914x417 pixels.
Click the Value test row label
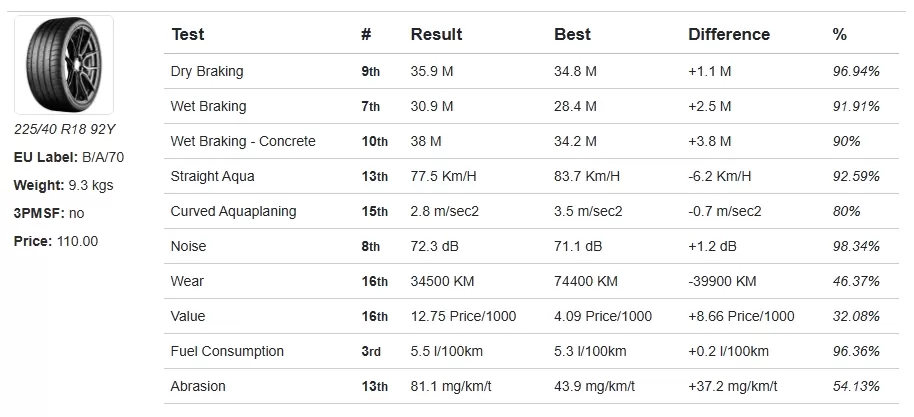click(188, 317)
